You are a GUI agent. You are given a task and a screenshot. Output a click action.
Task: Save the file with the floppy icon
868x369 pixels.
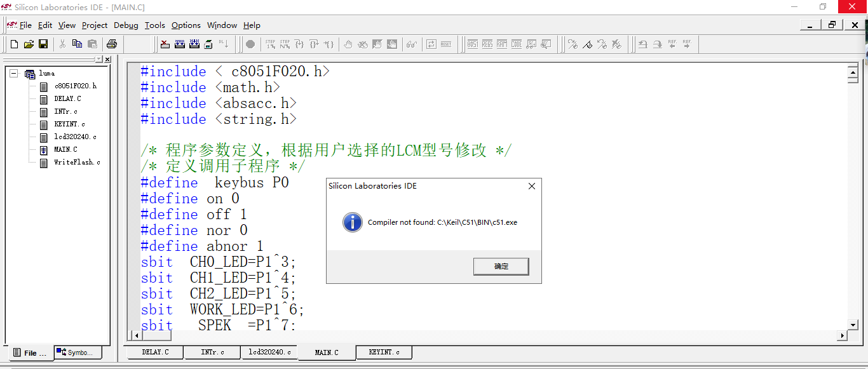pos(43,44)
